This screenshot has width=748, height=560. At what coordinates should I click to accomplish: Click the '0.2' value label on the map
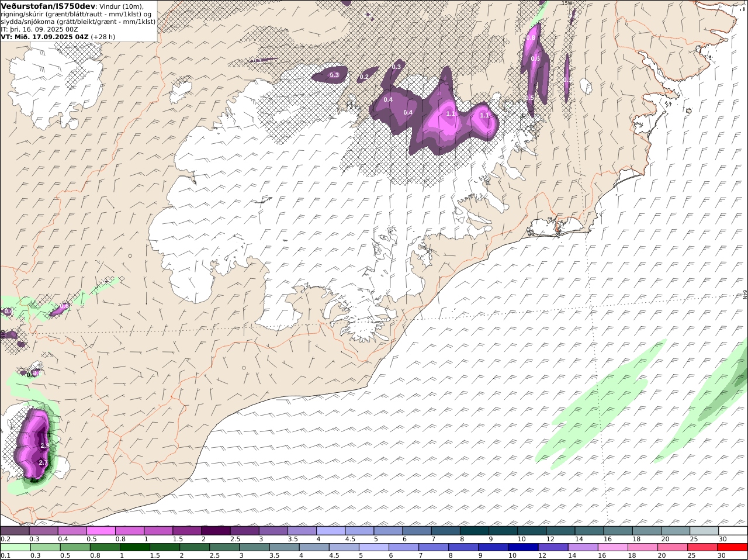coord(364,77)
